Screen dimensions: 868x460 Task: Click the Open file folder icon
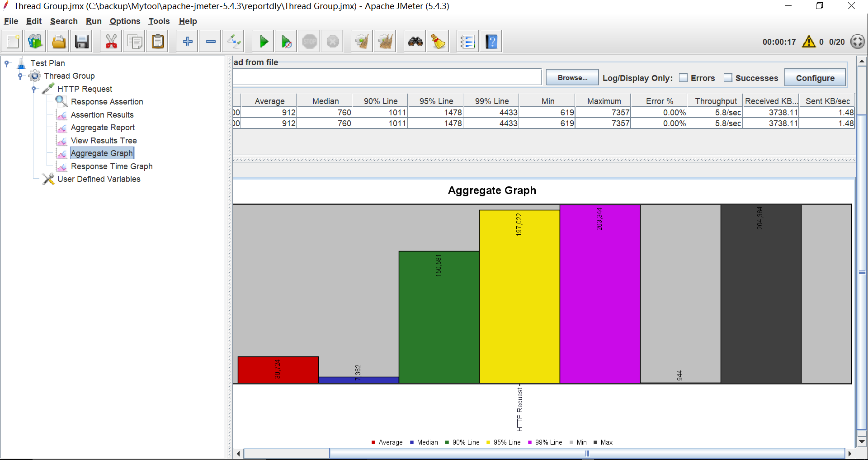(58, 42)
